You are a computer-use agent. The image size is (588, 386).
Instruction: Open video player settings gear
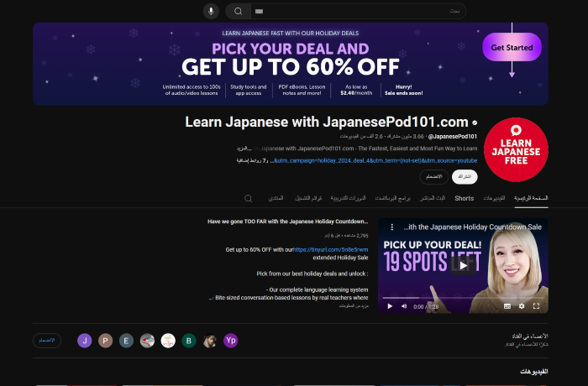(522, 306)
